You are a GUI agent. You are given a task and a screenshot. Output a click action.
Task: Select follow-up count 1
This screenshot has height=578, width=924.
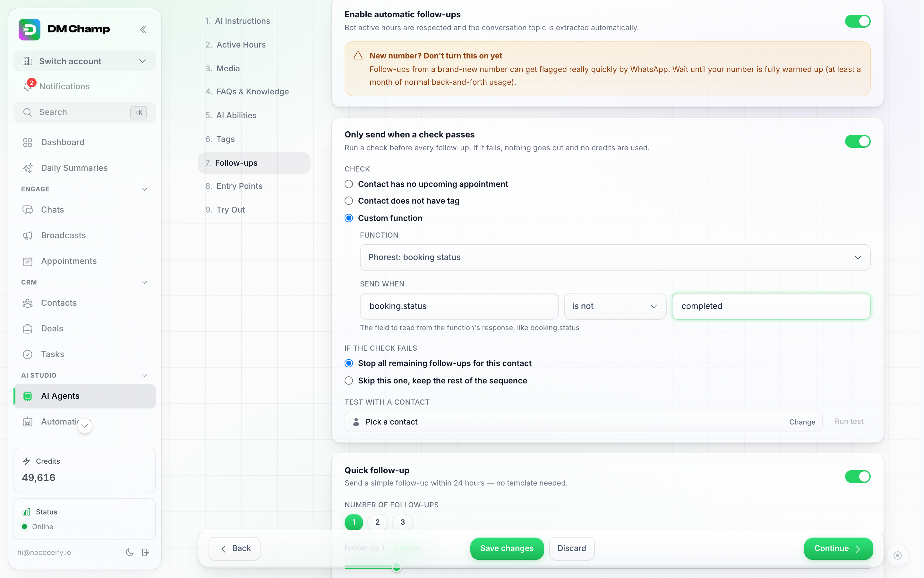[354, 522]
